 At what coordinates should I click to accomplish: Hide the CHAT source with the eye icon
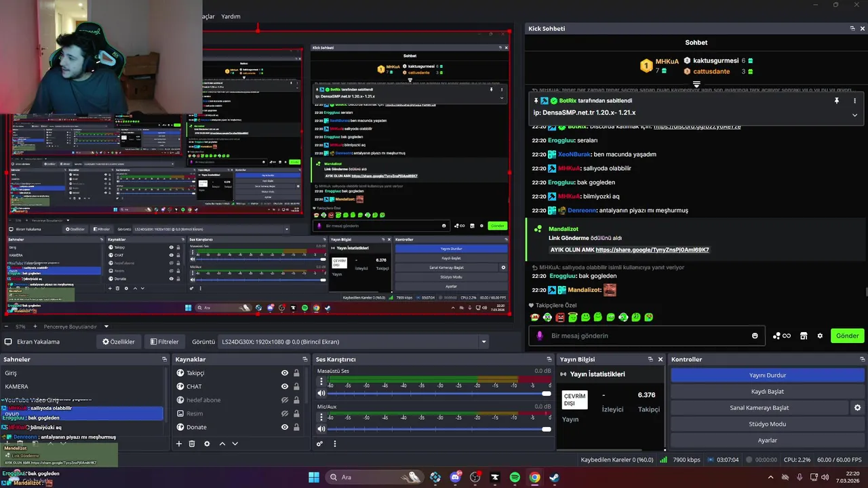click(285, 386)
